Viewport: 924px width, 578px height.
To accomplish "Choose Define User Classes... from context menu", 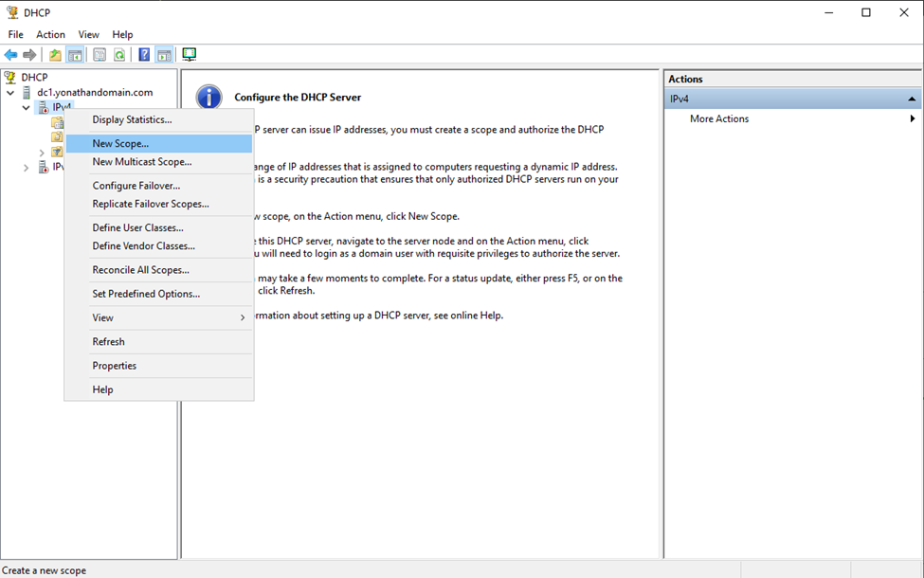I will 159,227.
